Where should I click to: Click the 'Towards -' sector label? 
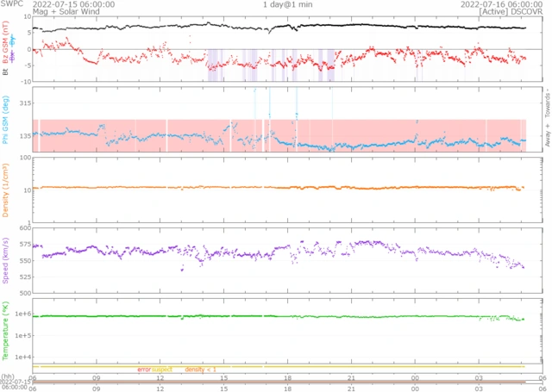[x=546, y=102]
